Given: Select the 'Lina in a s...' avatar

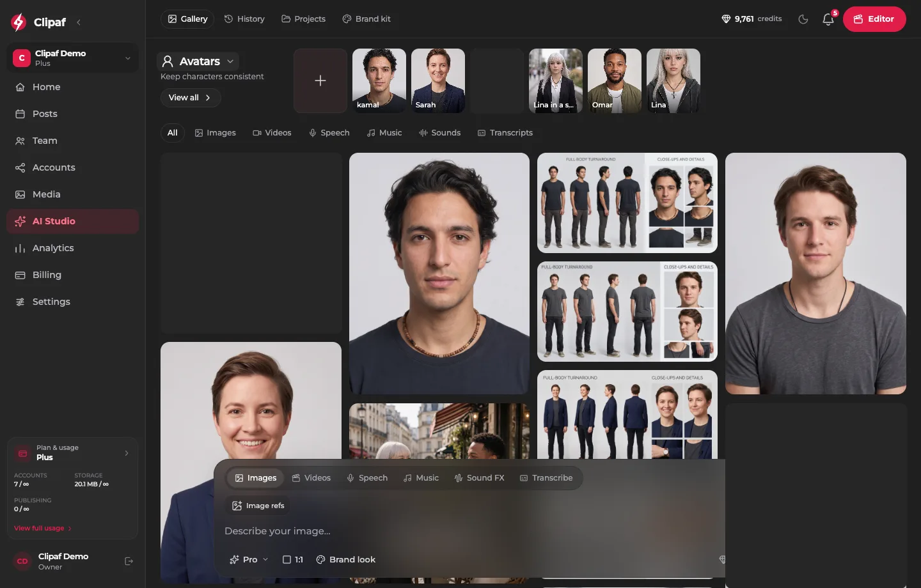Looking at the screenshot, I should pos(556,81).
